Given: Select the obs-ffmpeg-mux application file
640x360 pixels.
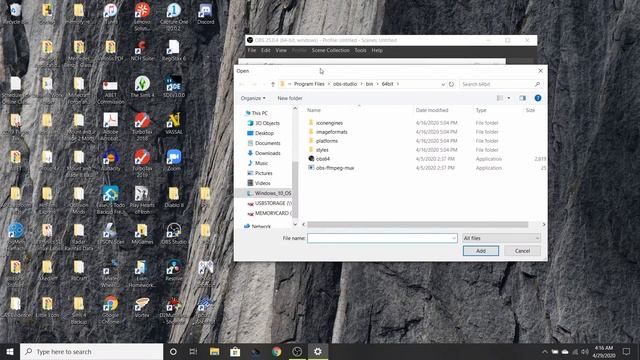Looking at the screenshot, I should 335,168.
